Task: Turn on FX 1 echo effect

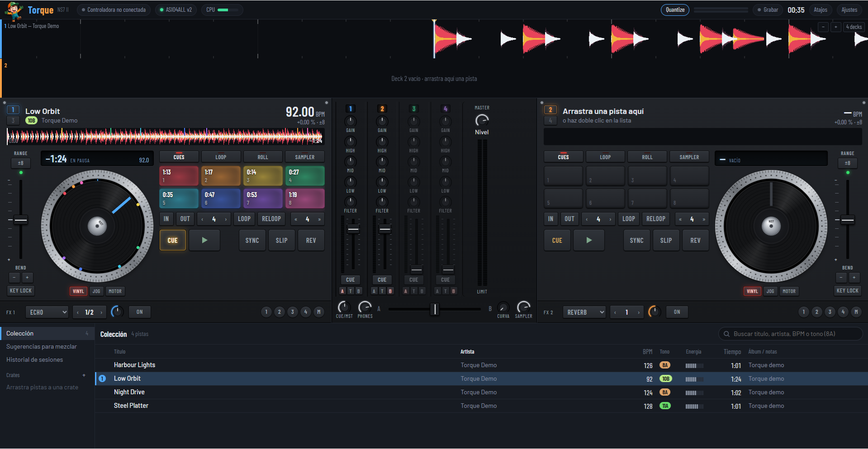Action: [x=140, y=312]
